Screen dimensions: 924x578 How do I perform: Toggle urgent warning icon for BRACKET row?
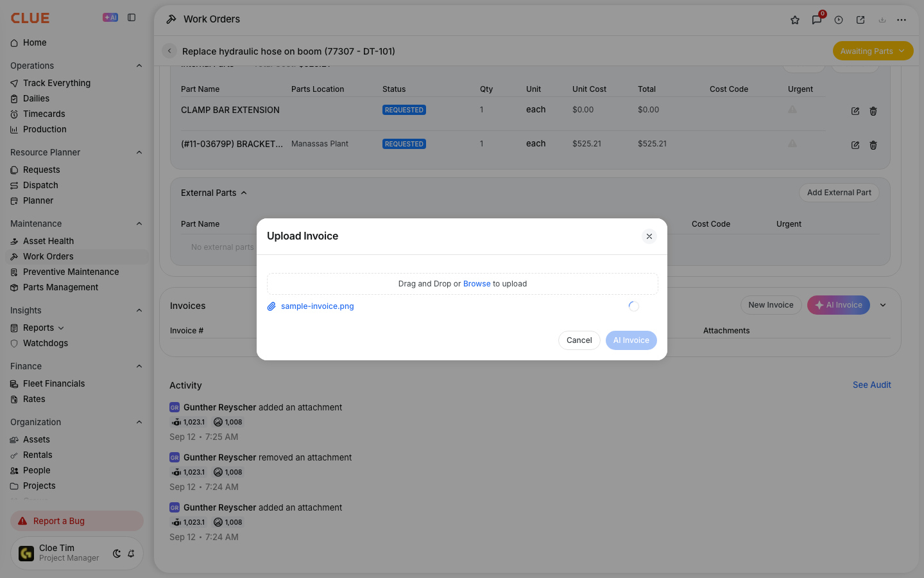[x=792, y=143]
